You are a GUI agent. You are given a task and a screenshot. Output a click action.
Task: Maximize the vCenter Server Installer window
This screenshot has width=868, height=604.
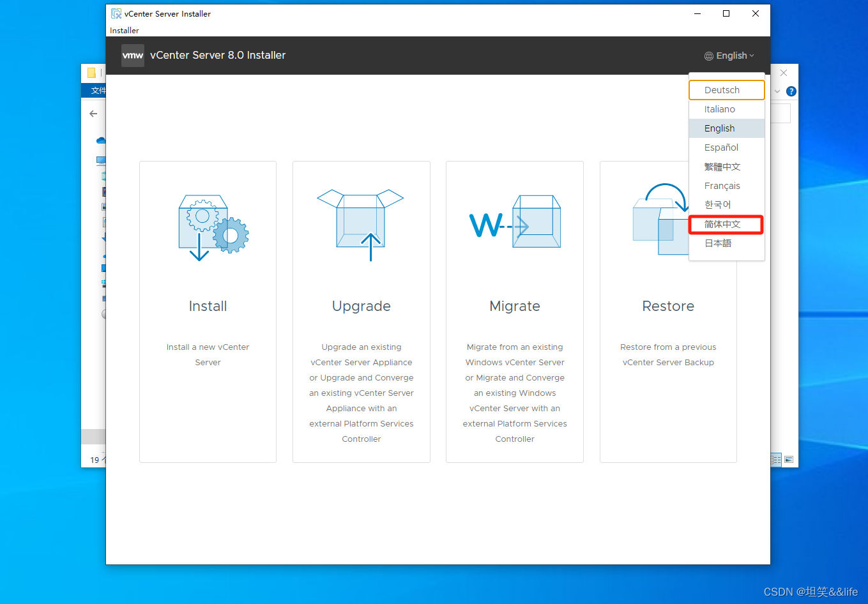coord(726,13)
